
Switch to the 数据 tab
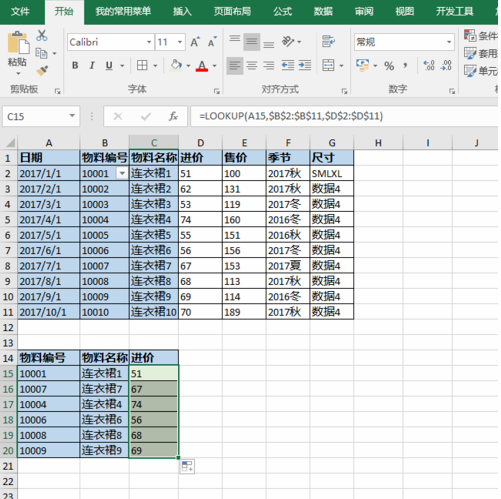(x=323, y=12)
